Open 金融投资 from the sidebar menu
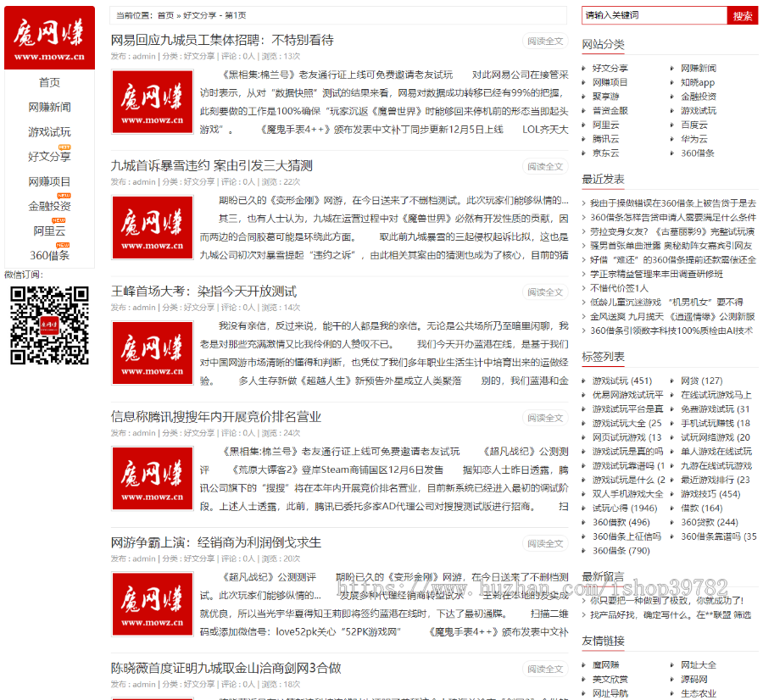763x700 pixels. (x=50, y=206)
